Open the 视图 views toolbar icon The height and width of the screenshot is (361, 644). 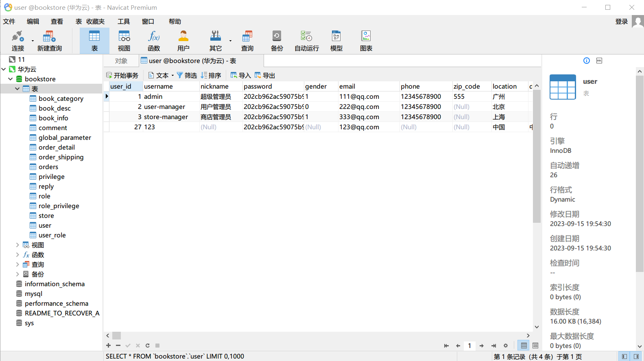coord(124,41)
